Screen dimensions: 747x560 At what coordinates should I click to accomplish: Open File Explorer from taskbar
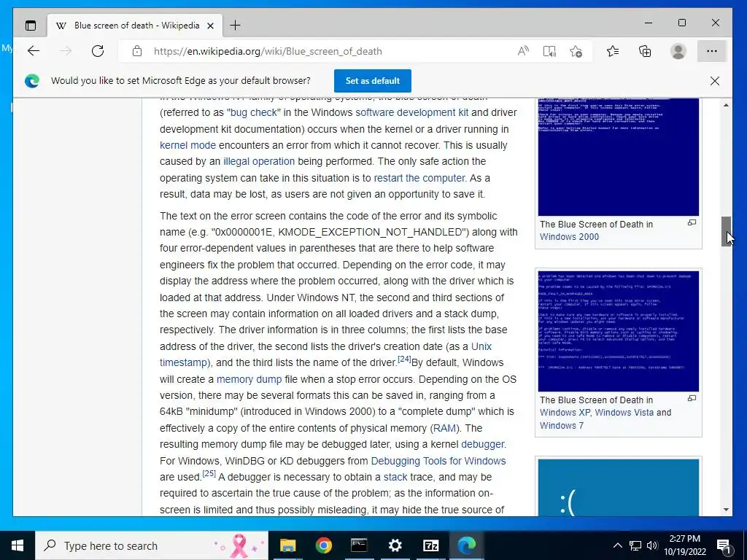(287, 545)
